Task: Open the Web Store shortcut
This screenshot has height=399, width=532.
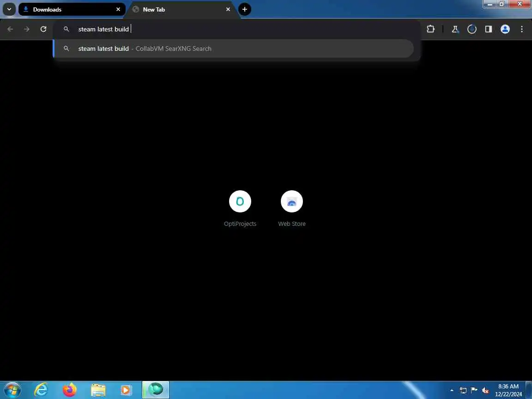Action: [x=292, y=208]
